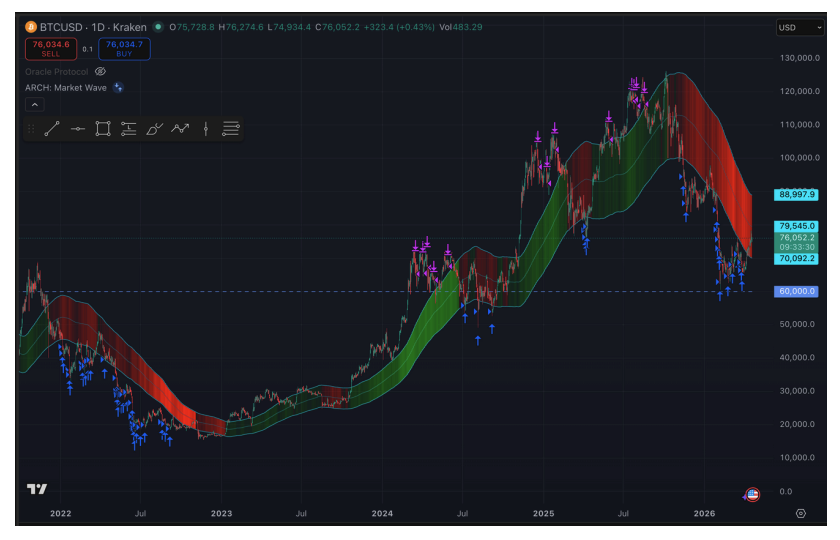Select the vertical line tool
Viewport: 840px width, 540px height.
[x=206, y=129]
